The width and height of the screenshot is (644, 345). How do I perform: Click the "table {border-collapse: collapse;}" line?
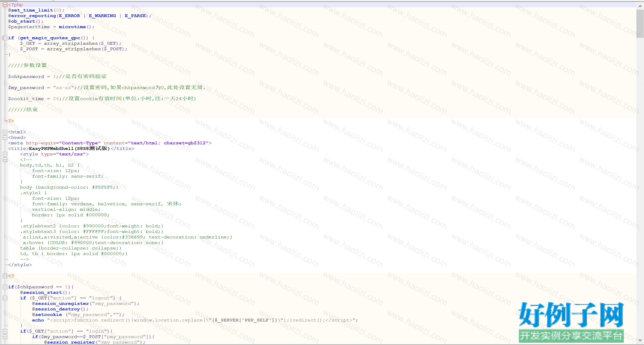coord(71,248)
